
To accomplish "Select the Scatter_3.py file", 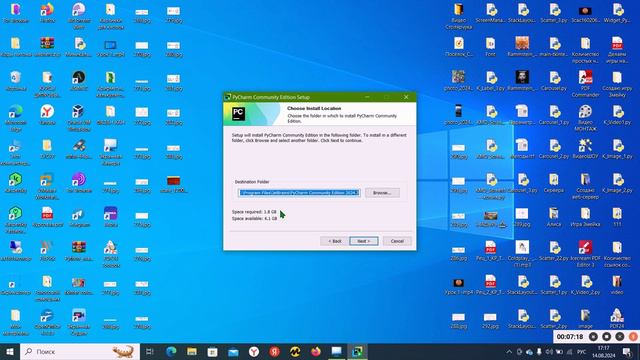I will click(554, 13).
